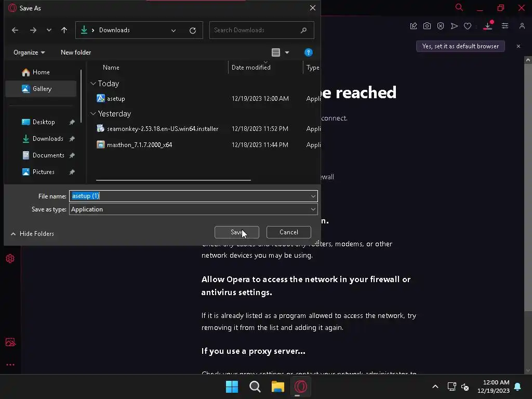This screenshot has height=399, width=532.
Task: Open Opera downloads icon
Action: coord(488,26)
